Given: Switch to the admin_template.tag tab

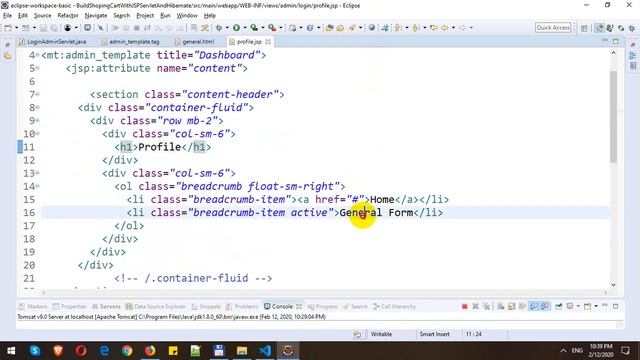Looking at the screenshot, I should click(x=130, y=42).
